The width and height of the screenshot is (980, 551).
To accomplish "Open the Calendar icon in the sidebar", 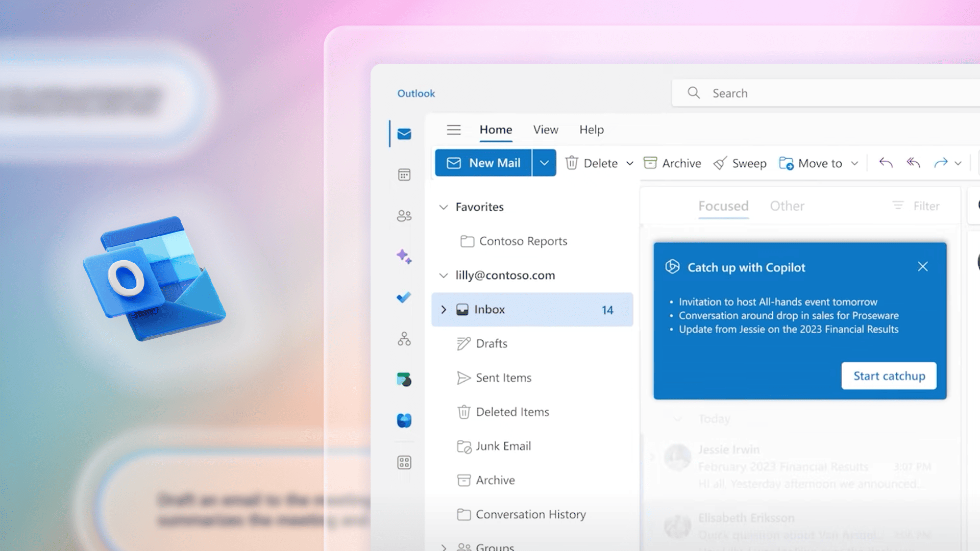I will 404,174.
